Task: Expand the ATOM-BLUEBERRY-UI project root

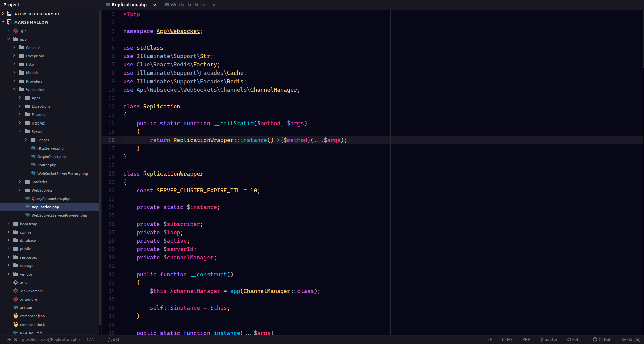Action: pos(3,14)
